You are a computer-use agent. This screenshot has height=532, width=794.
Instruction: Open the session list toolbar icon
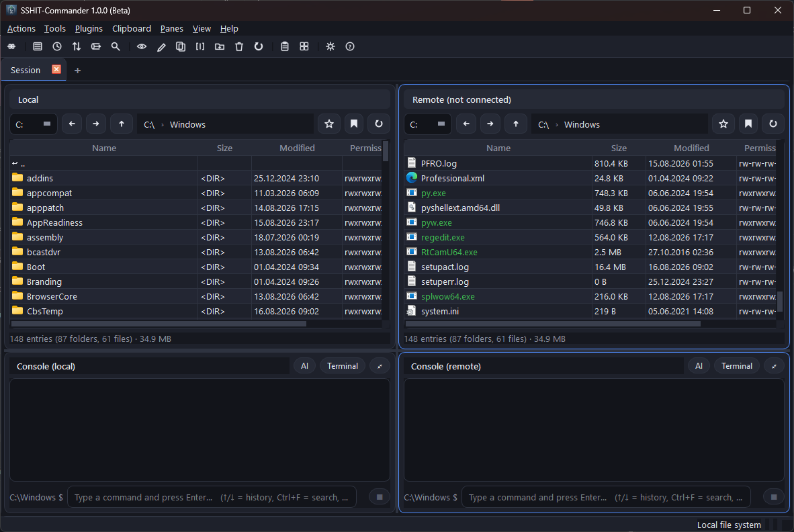pyautogui.click(x=38, y=46)
